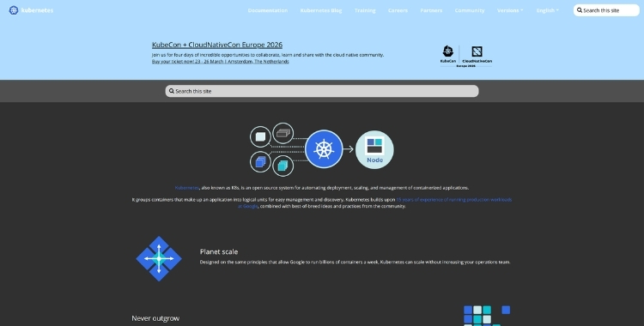Click the Kubernetes helm wheel circle

point(324,149)
